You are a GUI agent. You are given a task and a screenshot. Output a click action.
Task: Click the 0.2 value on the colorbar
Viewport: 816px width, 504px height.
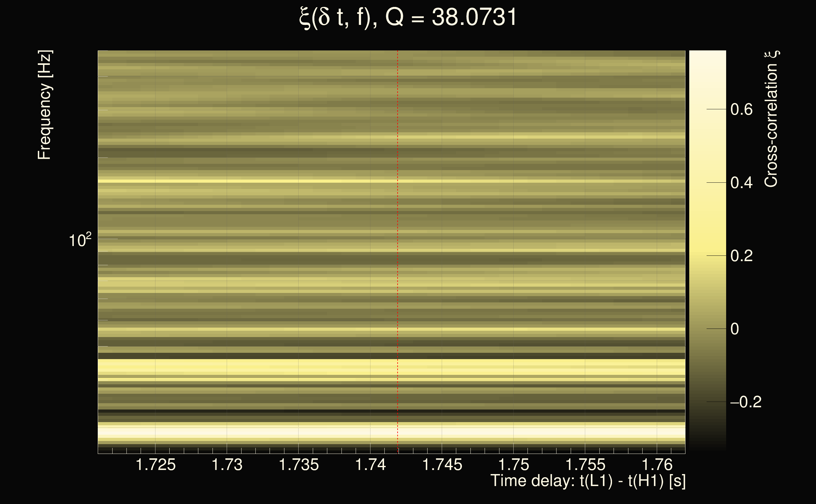tap(741, 256)
